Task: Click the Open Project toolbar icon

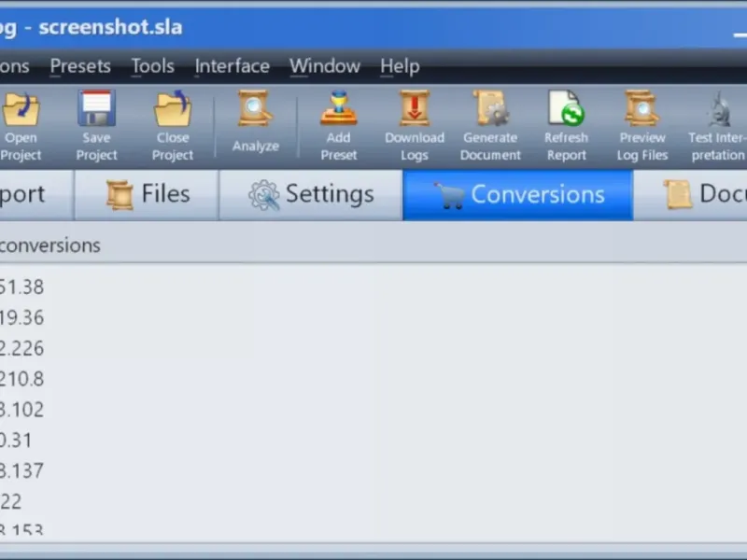Action: click(x=21, y=109)
